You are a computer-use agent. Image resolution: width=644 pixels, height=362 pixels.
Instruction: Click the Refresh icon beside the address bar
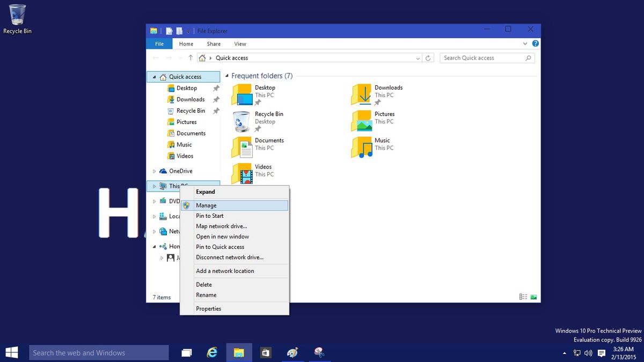tap(428, 57)
